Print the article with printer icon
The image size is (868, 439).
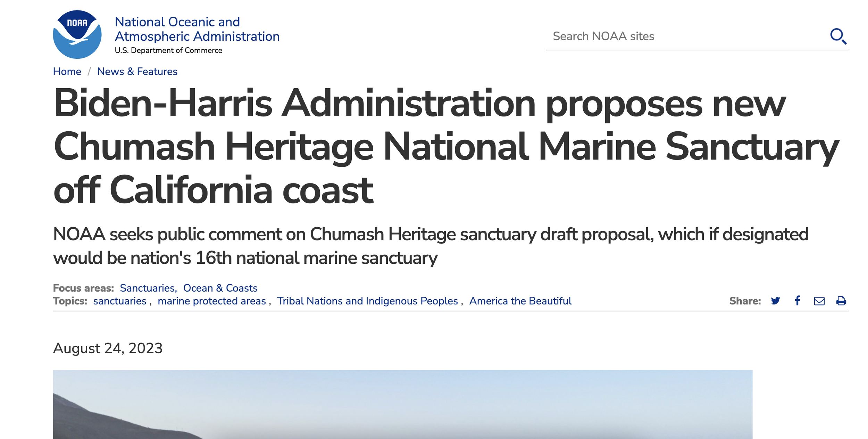[x=841, y=301]
